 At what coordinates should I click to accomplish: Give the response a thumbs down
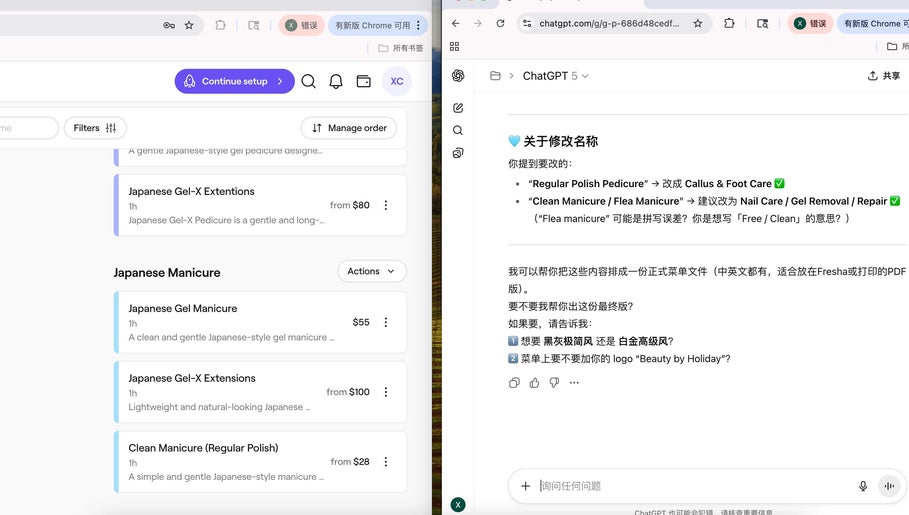pyautogui.click(x=554, y=382)
